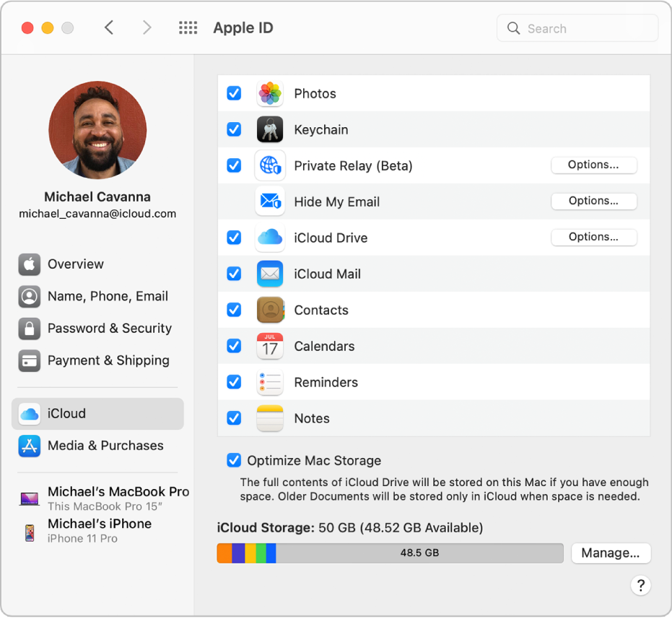Click the Hide My Email icon

point(269,202)
